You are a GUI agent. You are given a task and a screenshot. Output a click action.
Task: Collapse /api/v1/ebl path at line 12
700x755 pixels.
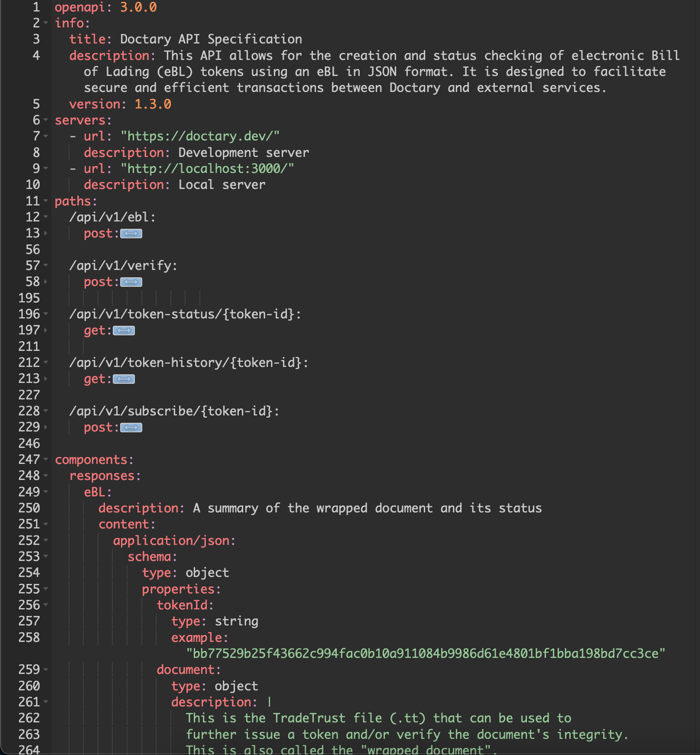pyautogui.click(x=46, y=217)
